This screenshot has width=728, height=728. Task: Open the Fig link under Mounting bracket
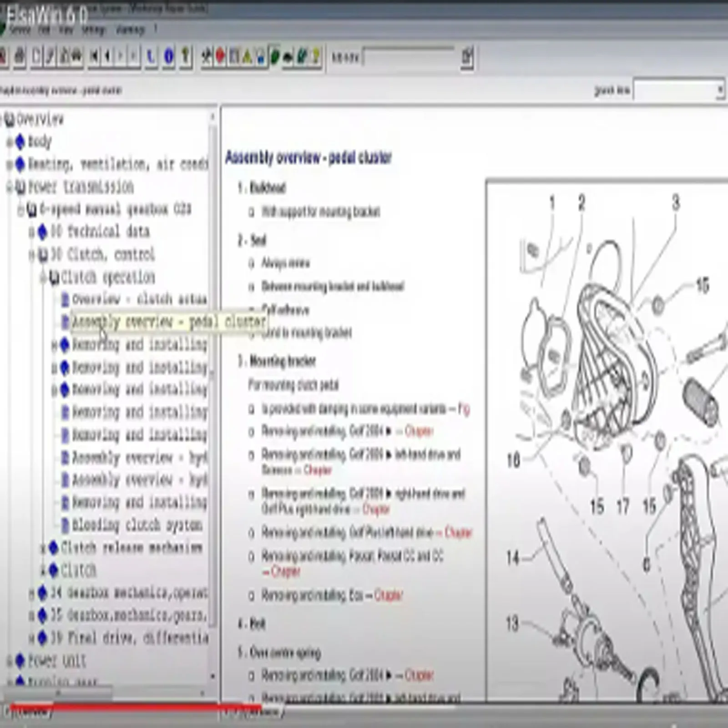[x=464, y=409]
